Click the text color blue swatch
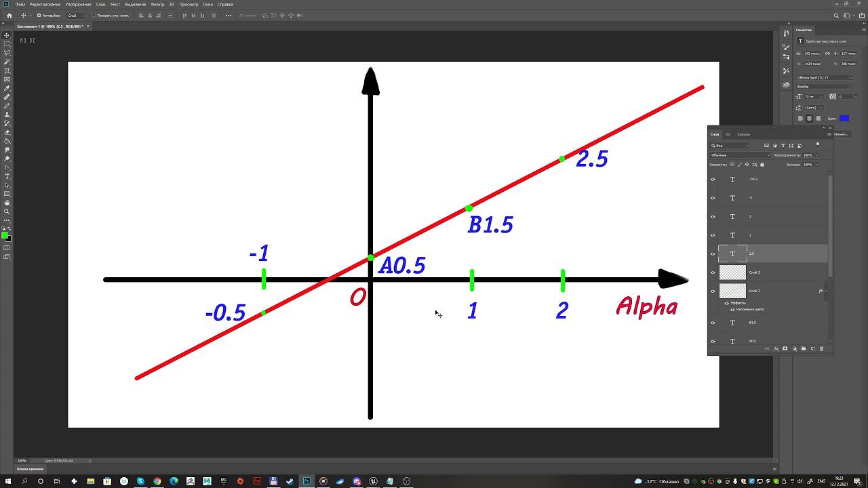The image size is (868, 488). pos(844,118)
